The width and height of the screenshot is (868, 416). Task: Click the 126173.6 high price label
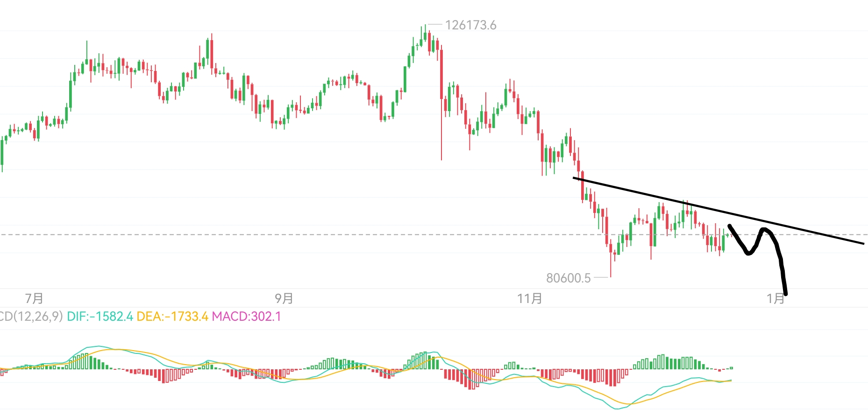(470, 25)
